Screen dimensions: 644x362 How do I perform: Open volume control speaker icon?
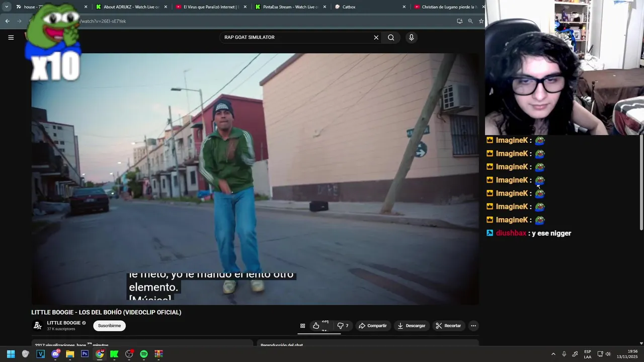click(x=608, y=354)
